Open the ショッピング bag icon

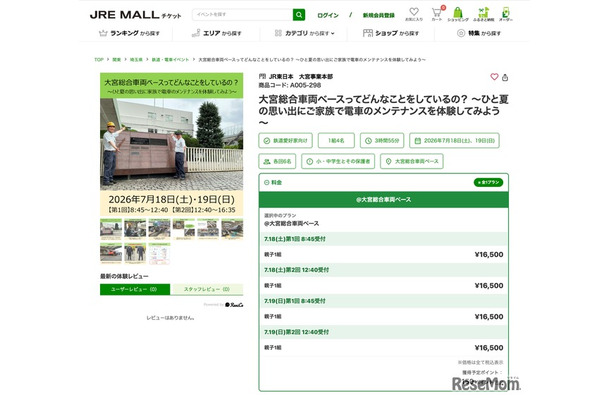click(x=458, y=14)
